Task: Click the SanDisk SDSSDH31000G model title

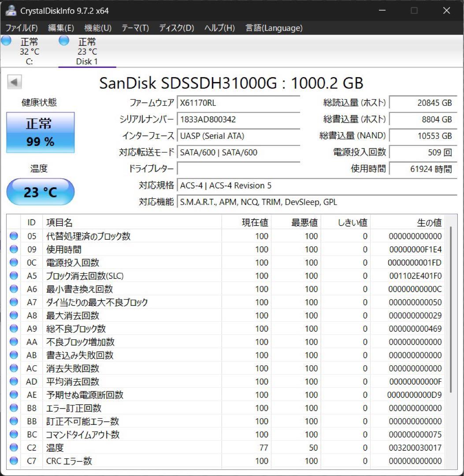Action: tap(231, 82)
